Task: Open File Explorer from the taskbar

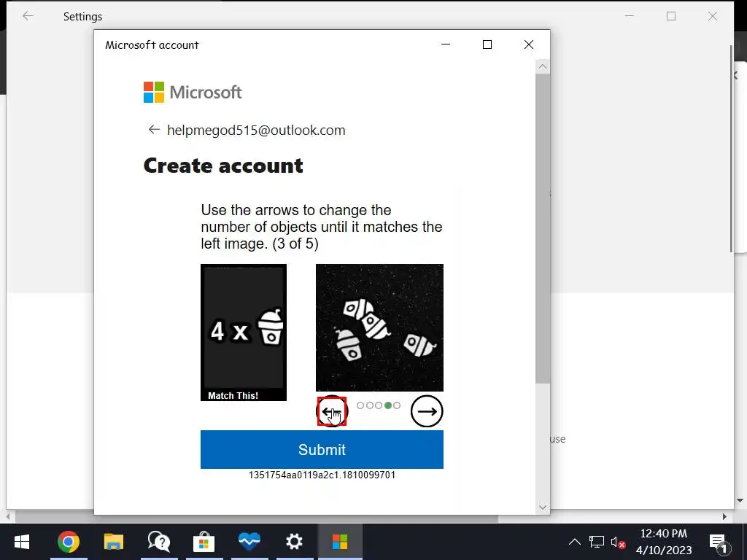Action: coord(113,542)
